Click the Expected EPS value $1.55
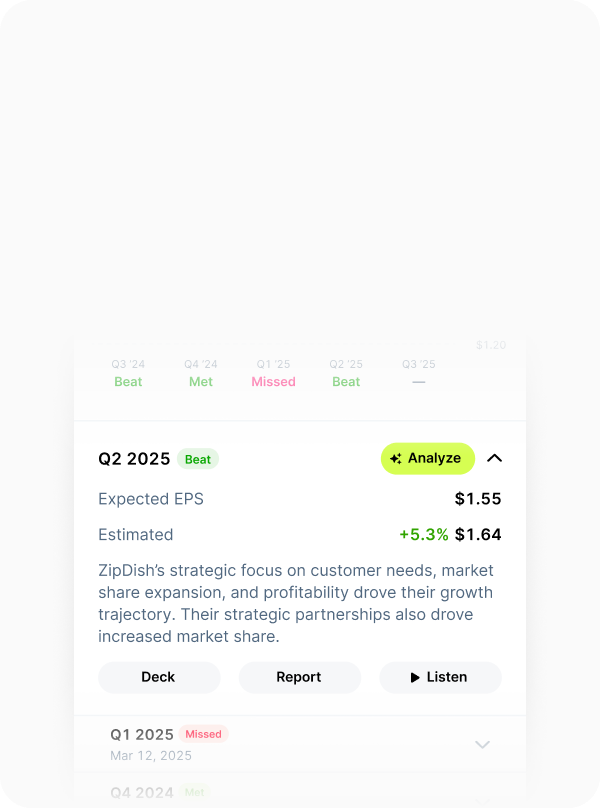The width and height of the screenshot is (600, 808). [478, 499]
